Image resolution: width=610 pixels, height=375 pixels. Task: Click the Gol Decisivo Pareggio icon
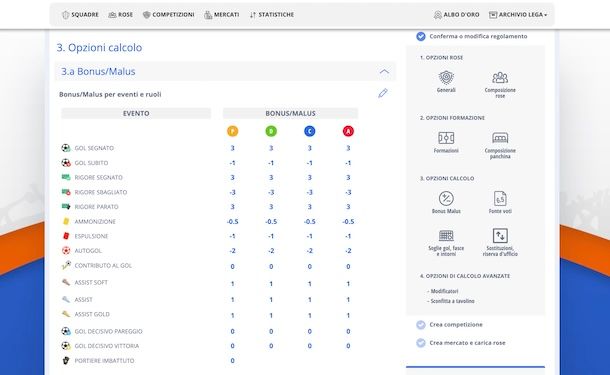pos(66,331)
